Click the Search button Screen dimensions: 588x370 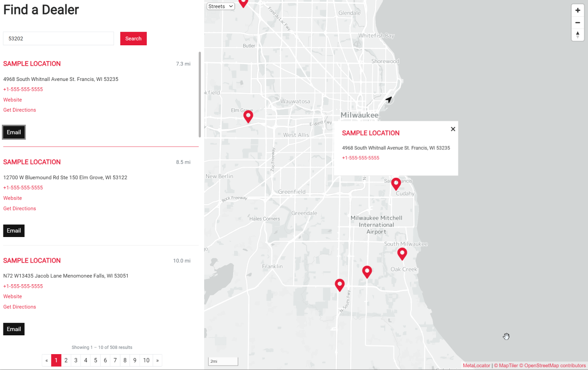click(133, 39)
